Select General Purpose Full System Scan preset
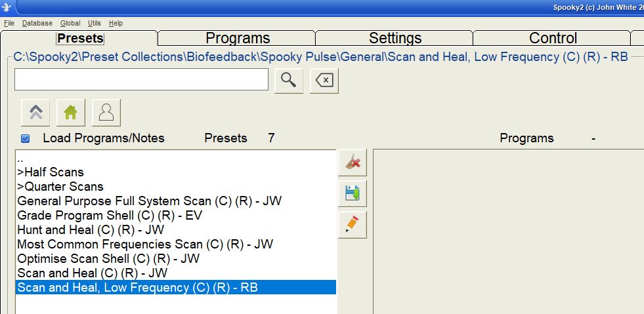 pyautogui.click(x=149, y=201)
